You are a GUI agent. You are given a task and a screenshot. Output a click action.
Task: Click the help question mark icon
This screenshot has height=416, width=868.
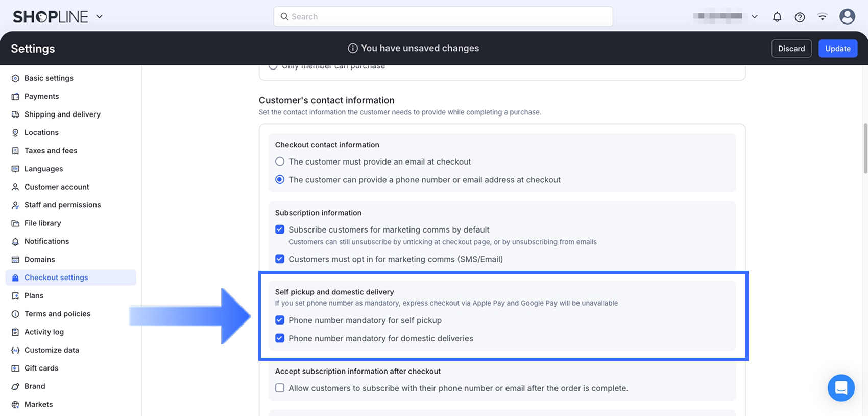800,17
